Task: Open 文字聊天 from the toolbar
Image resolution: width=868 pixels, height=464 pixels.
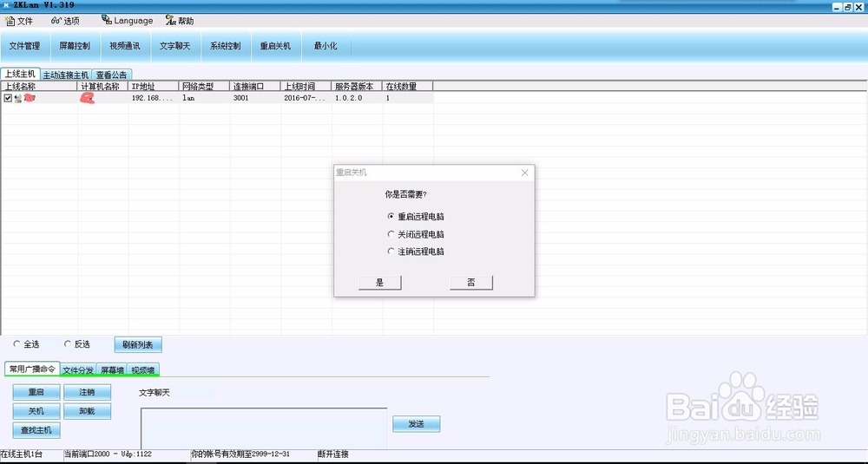Action: click(x=175, y=46)
